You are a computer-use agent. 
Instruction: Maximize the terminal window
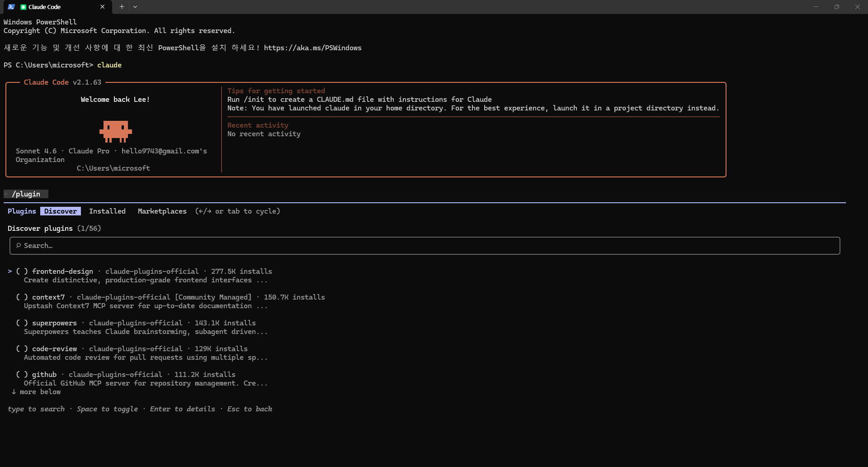tap(836, 7)
